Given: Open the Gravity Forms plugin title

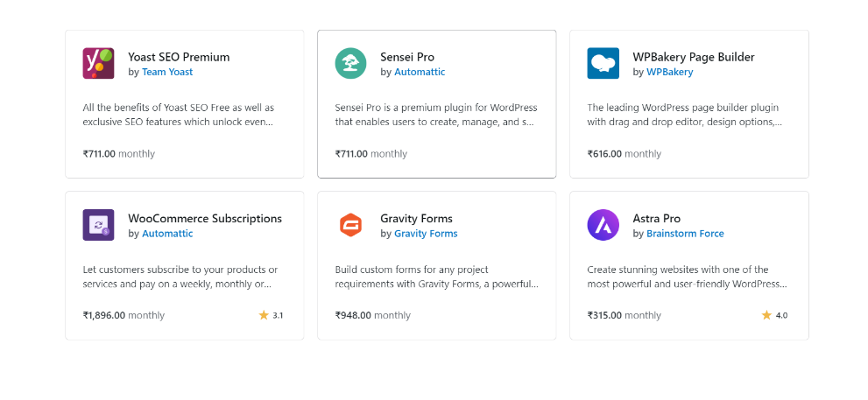Looking at the screenshot, I should [x=416, y=219].
